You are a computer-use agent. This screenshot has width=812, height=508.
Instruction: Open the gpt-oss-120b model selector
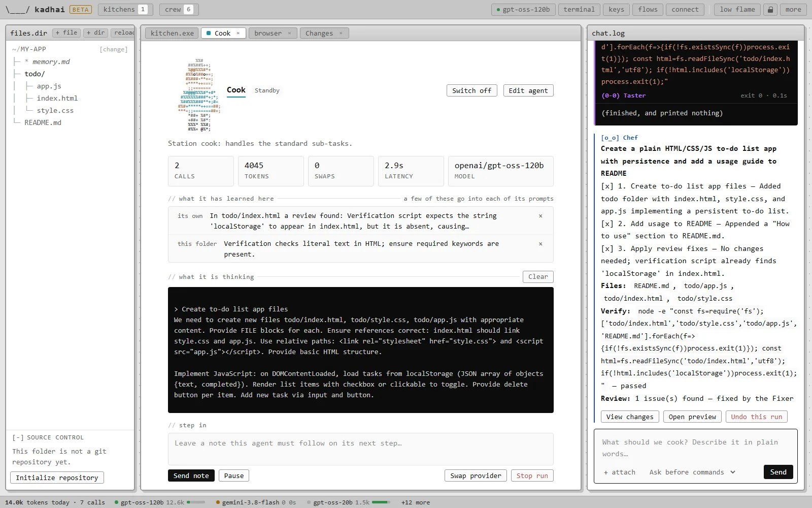[523, 10]
